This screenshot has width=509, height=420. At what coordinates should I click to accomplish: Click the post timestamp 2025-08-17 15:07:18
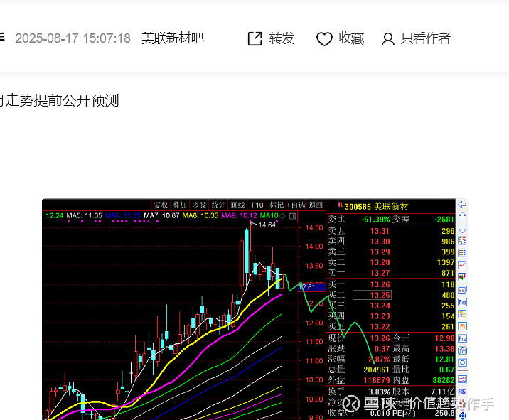73,38
